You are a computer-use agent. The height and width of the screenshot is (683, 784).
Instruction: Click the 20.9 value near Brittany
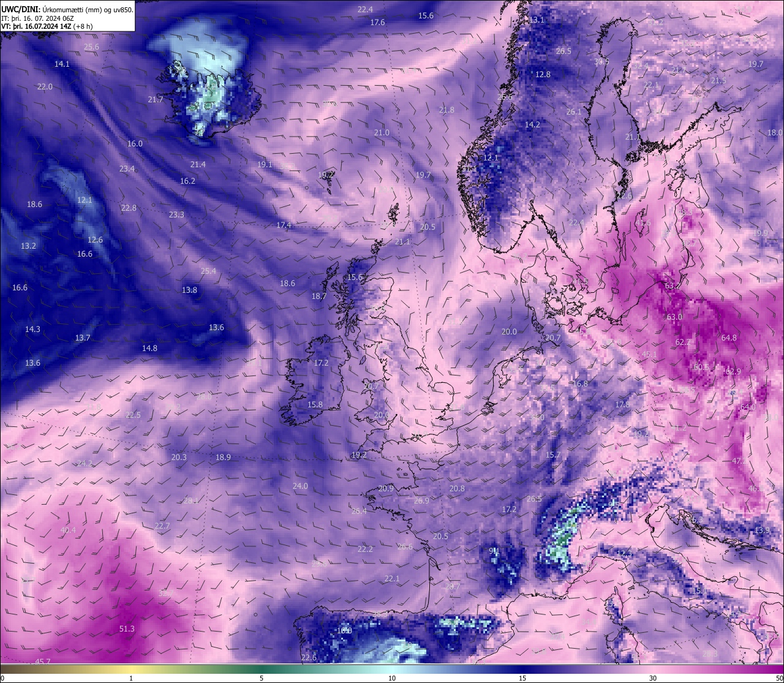click(x=386, y=488)
